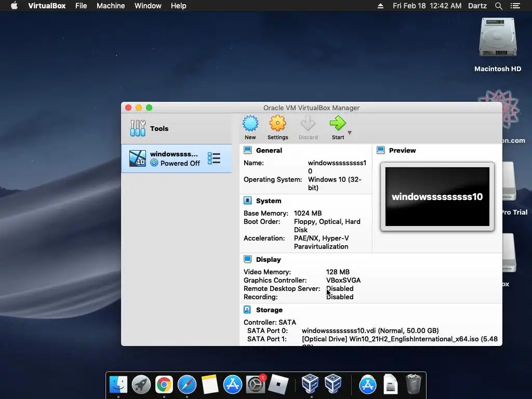
Task: Open the Help menu
Action: point(179,6)
